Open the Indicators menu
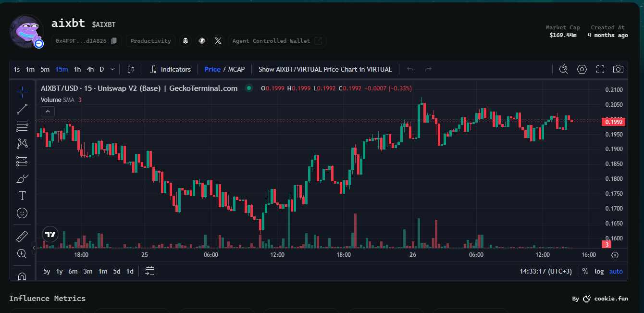This screenshot has width=644, height=313. point(170,69)
